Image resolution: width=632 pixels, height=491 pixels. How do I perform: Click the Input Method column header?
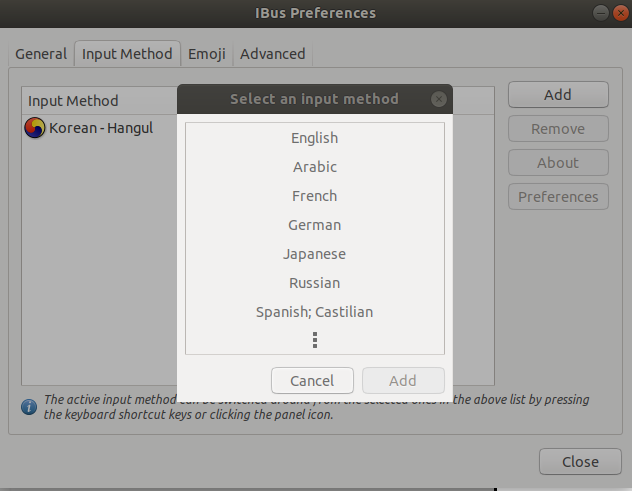pos(100,101)
